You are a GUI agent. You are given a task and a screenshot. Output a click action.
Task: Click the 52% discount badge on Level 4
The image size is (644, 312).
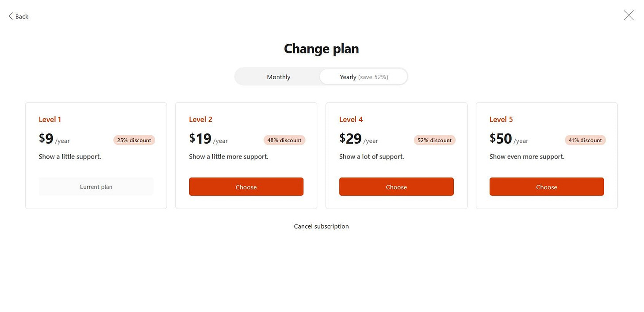tap(434, 140)
